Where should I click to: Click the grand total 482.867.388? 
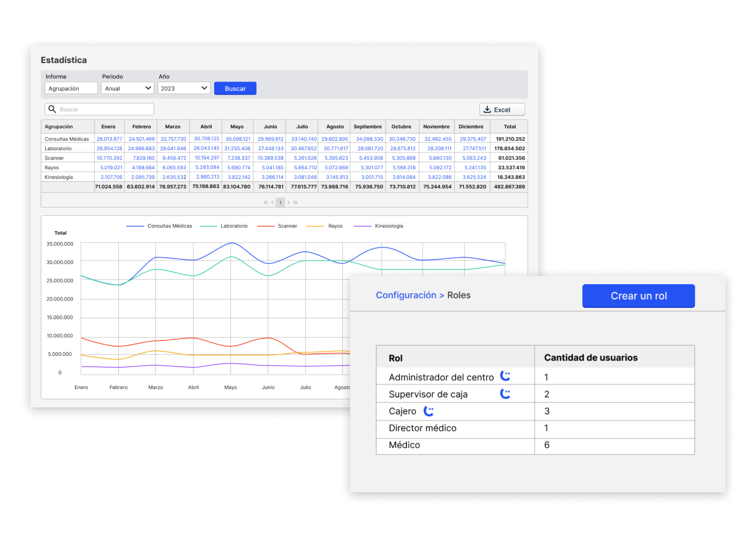[x=509, y=187]
